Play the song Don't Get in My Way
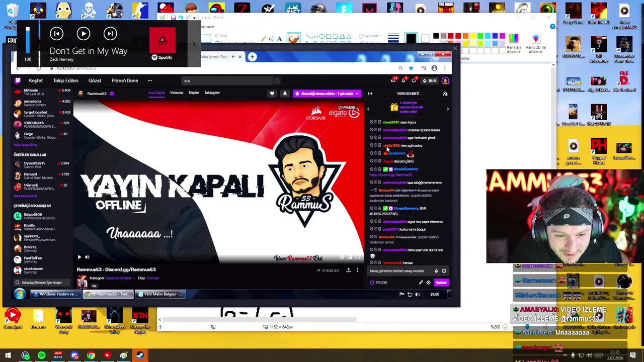Image resolution: width=644 pixels, height=362 pixels. click(x=83, y=34)
